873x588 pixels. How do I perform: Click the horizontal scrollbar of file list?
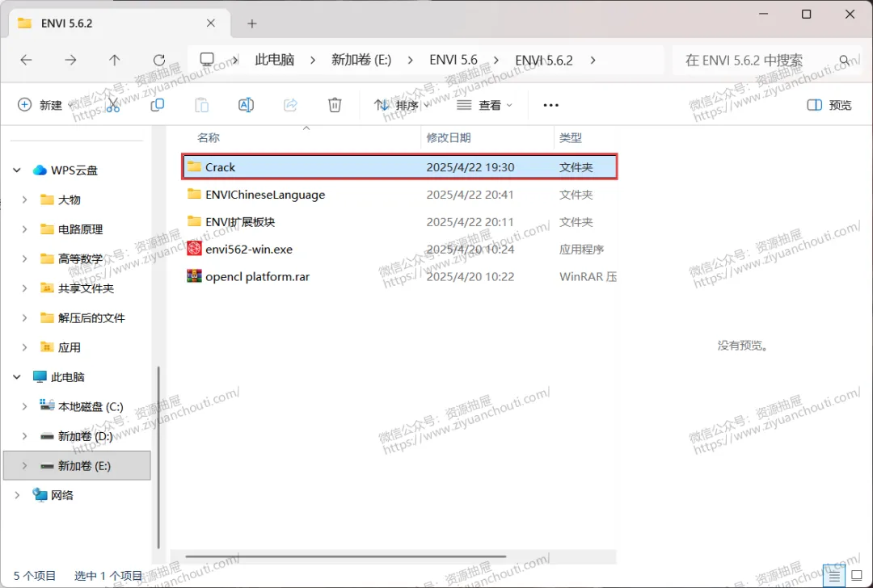coord(345,556)
